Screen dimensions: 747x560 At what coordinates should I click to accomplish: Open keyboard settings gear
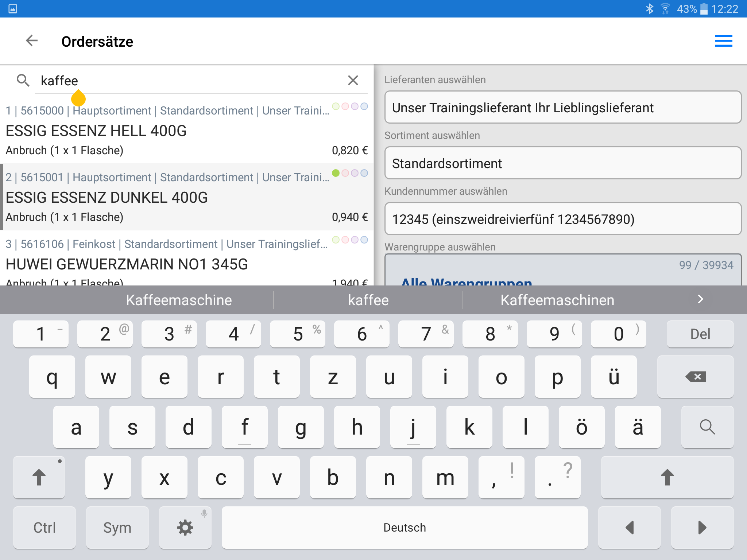[185, 527]
